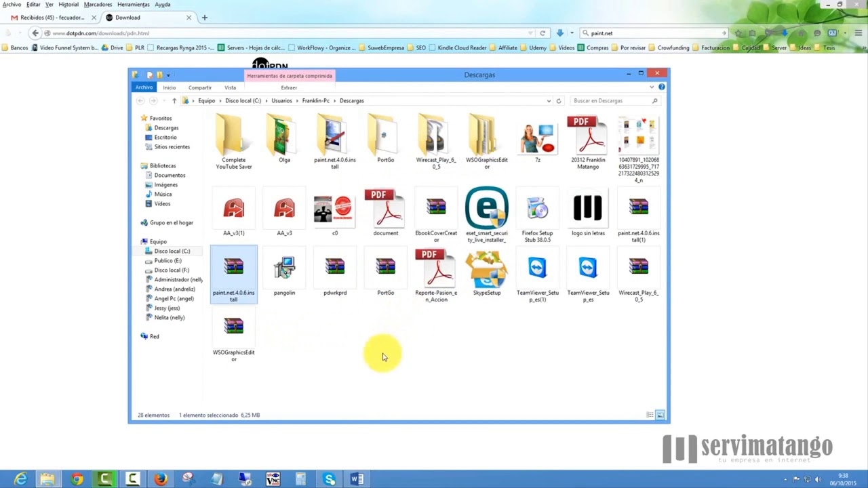Switch to details view layout

coord(650,415)
